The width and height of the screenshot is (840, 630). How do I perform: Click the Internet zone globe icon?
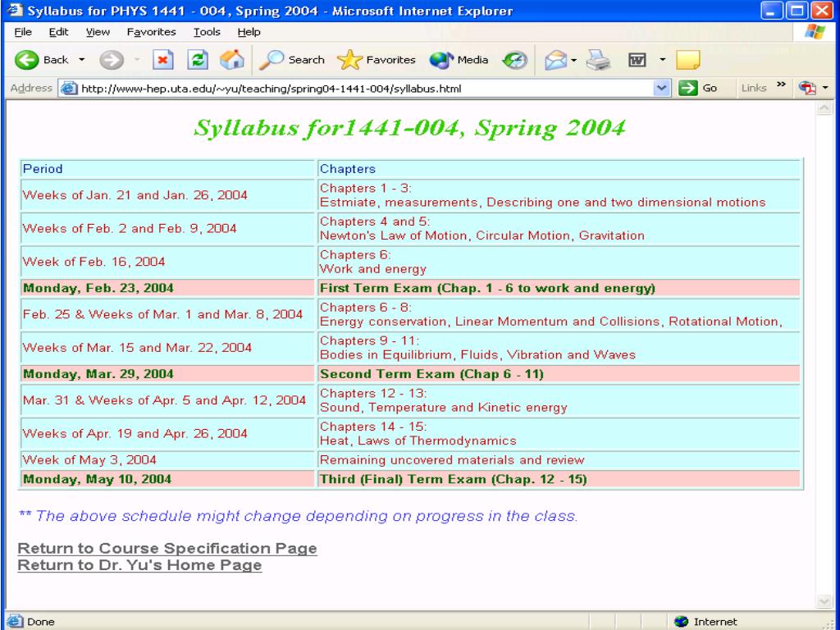pyautogui.click(x=681, y=622)
